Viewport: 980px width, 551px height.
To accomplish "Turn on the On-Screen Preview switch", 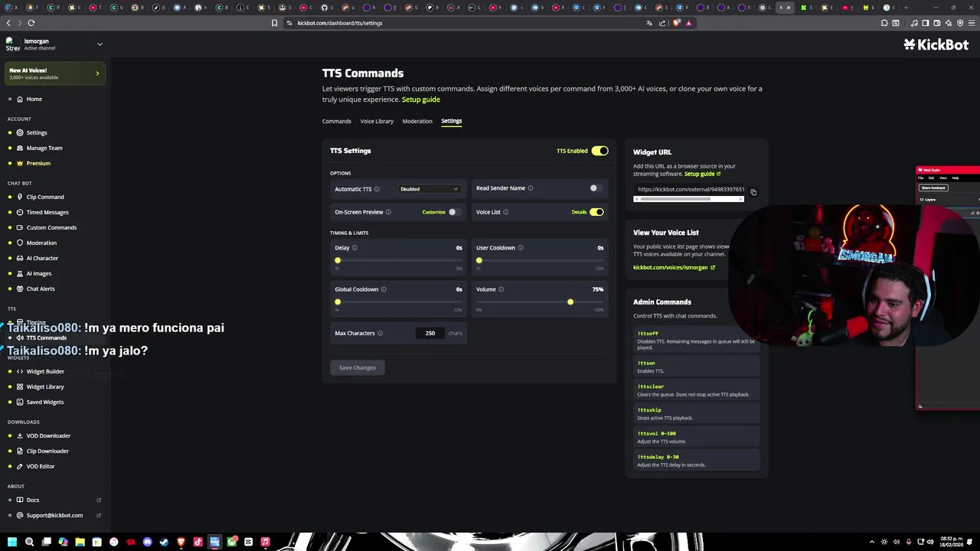I will 455,212.
